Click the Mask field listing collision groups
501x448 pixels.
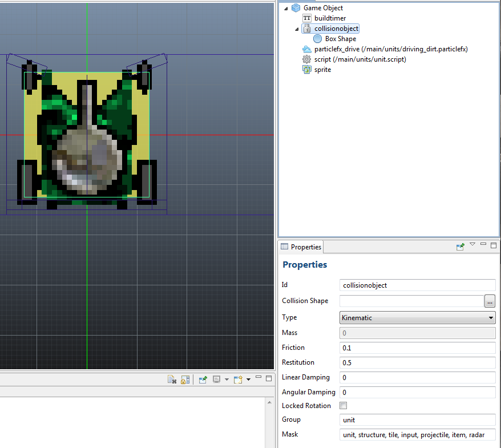point(417,434)
